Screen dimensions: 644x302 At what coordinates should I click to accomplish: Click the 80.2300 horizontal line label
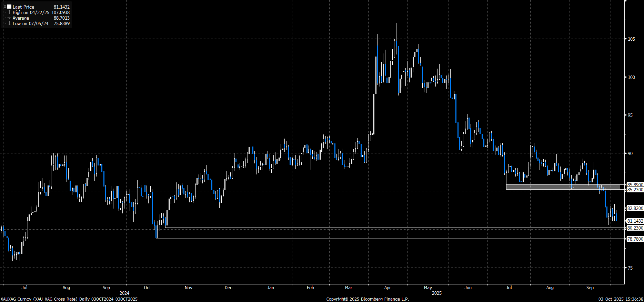pyautogui.click(x=635, y=228)
